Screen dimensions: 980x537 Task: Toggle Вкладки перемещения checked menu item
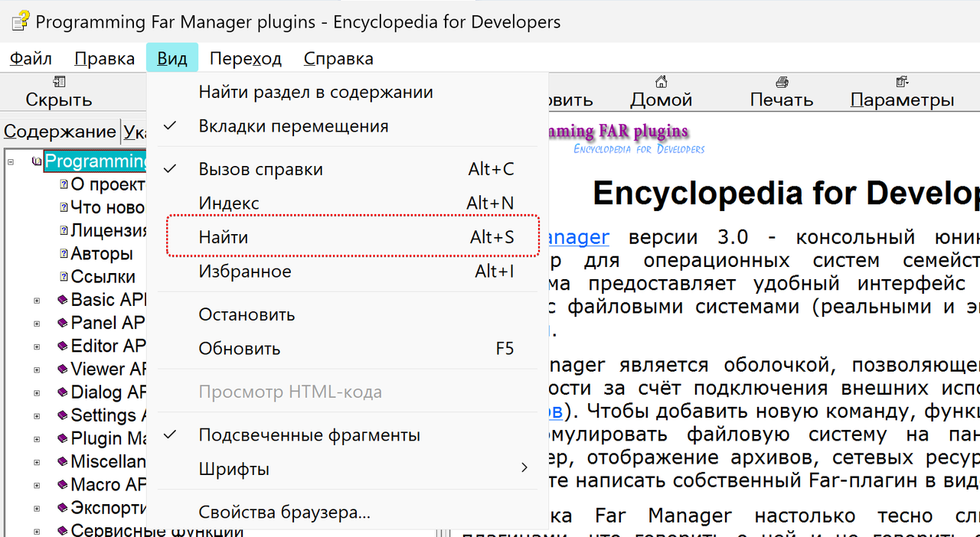pos(348,126)
